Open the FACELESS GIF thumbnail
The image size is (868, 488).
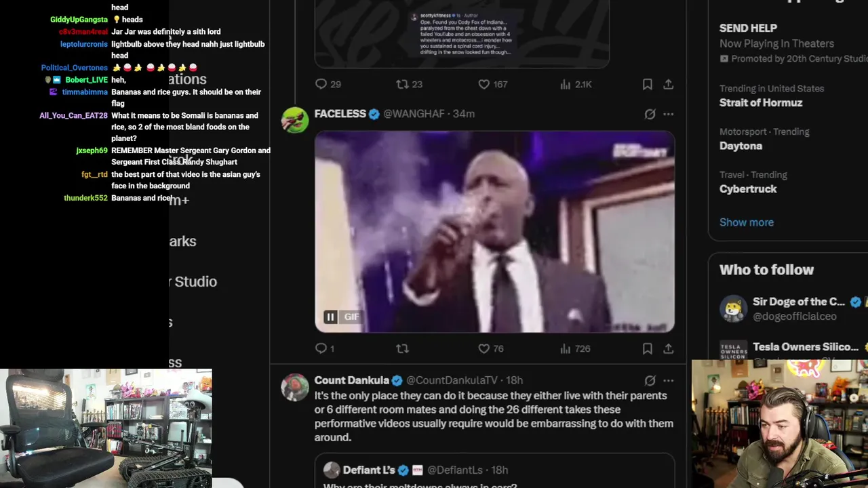(x=494, y=232)
